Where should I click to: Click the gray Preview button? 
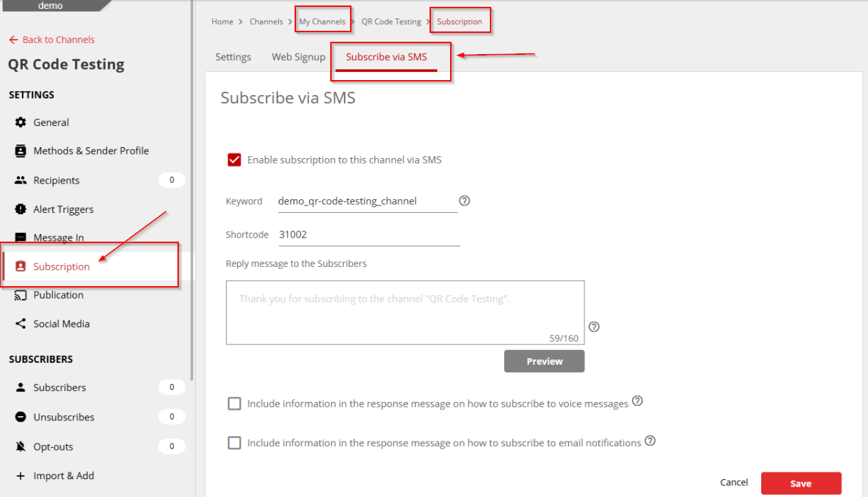pos(545,361)
